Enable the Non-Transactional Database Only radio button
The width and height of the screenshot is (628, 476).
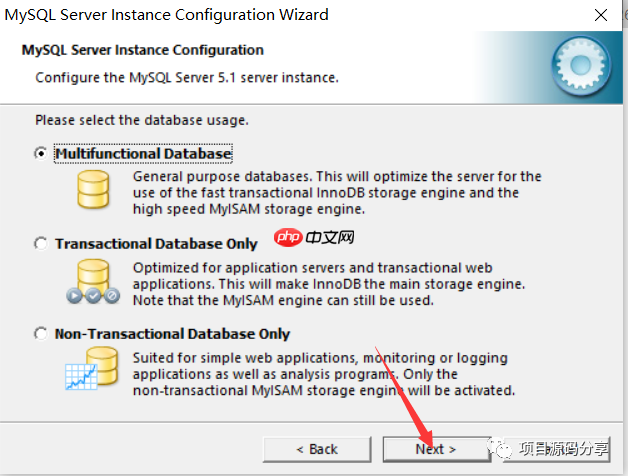tap(41, 334)
